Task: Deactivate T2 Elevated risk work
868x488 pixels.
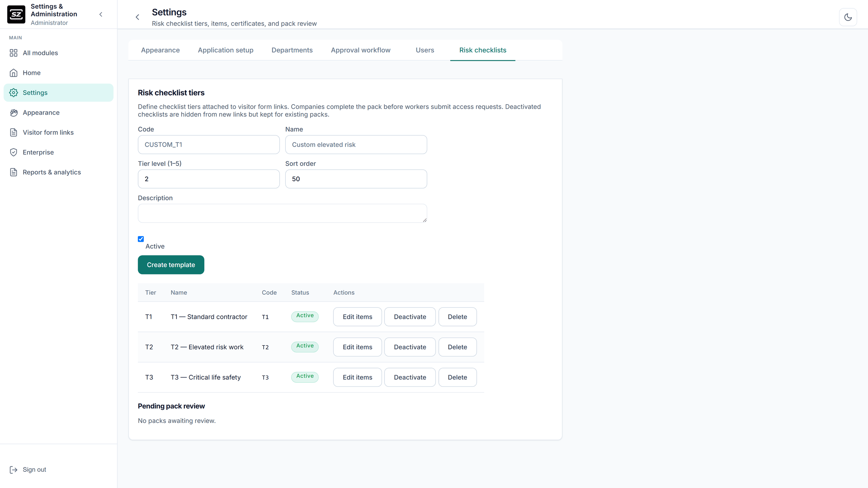Action: click(410, 347)
